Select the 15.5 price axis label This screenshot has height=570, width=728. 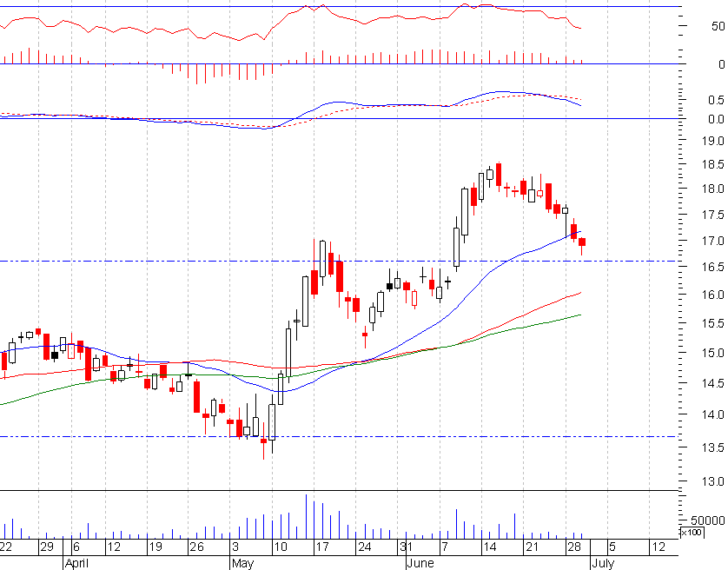713,323
